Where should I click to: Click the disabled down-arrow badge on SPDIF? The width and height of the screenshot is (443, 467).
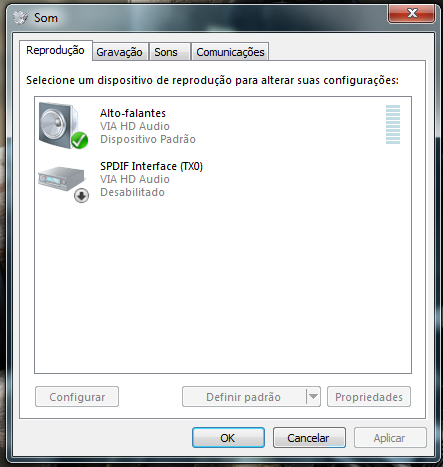81,196
